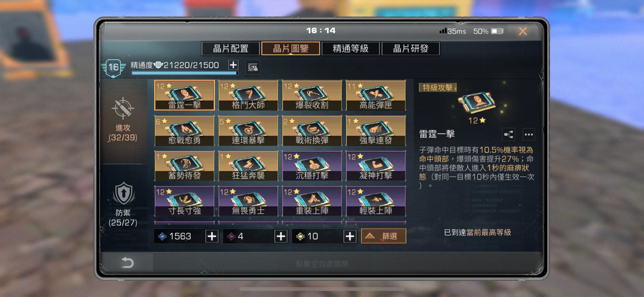Screen dimensions: 644x297
Task: Add purple currency next to 4
Action: click(x=281, y=236)
